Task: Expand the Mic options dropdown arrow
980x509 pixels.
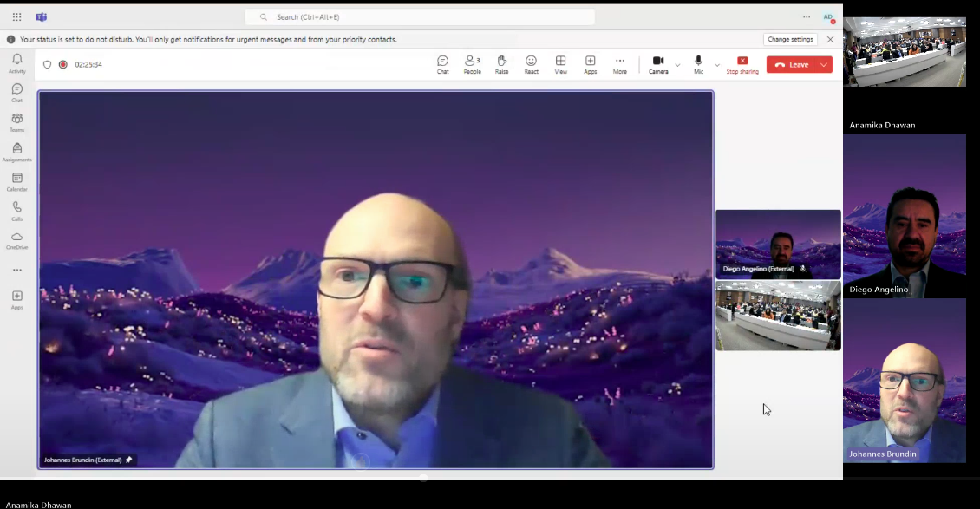Action: [x=717, y=65]
